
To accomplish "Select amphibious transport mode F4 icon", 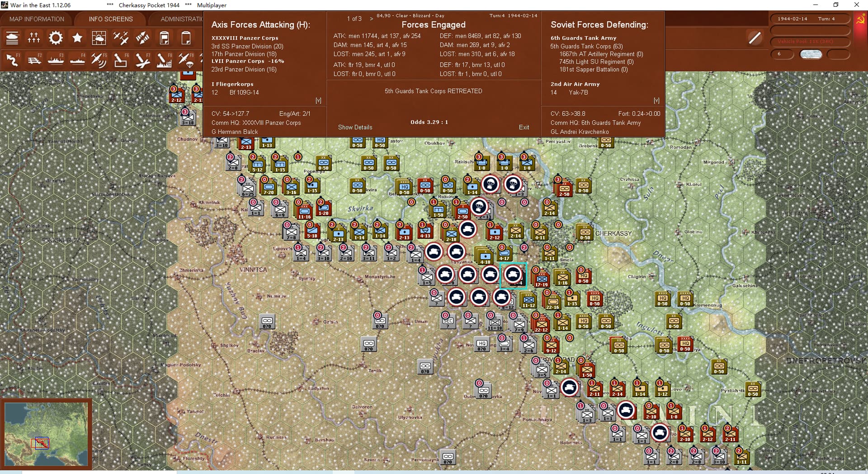I will pyautogui.click(x=77, y=60).
